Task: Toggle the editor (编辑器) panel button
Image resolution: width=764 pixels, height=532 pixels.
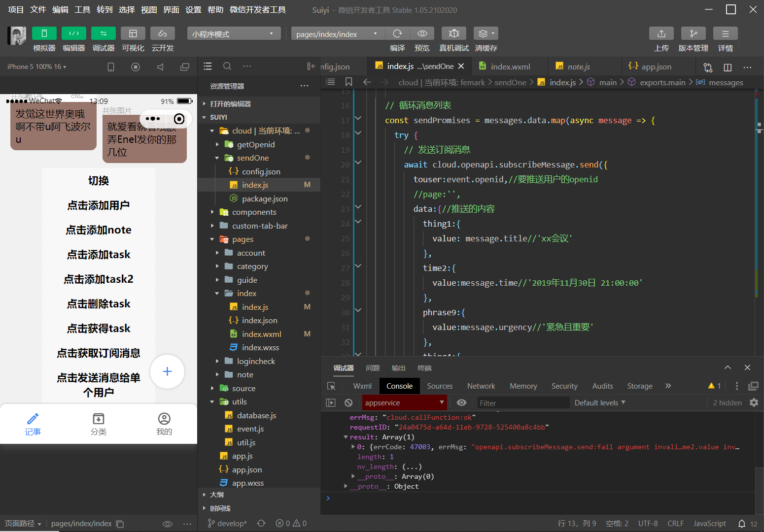Action: tap(74, 33)
